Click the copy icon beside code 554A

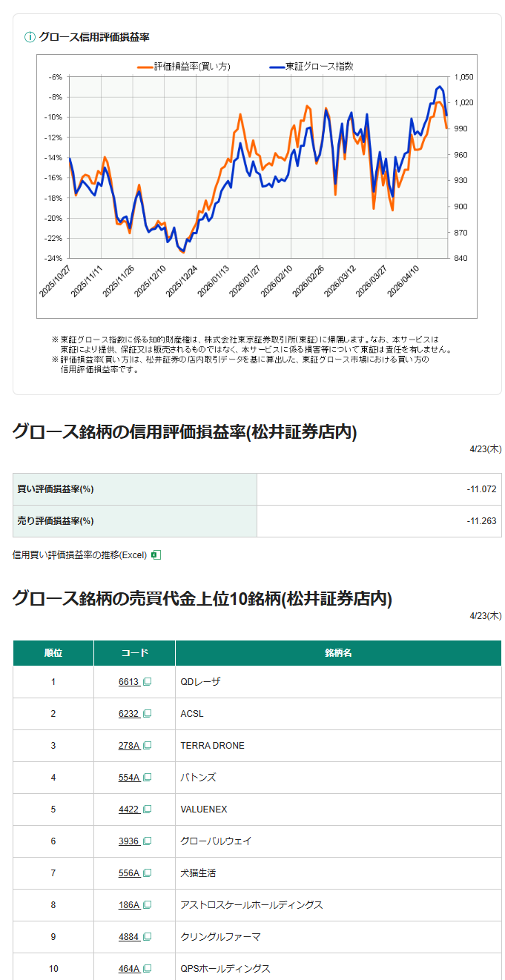coord(147,778)
